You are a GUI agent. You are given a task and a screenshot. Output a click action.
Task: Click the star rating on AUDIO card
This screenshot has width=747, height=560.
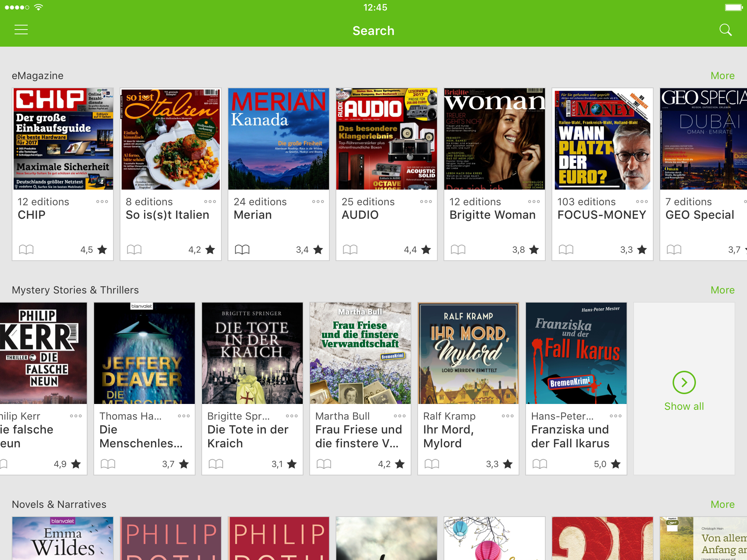pos(418,250)
